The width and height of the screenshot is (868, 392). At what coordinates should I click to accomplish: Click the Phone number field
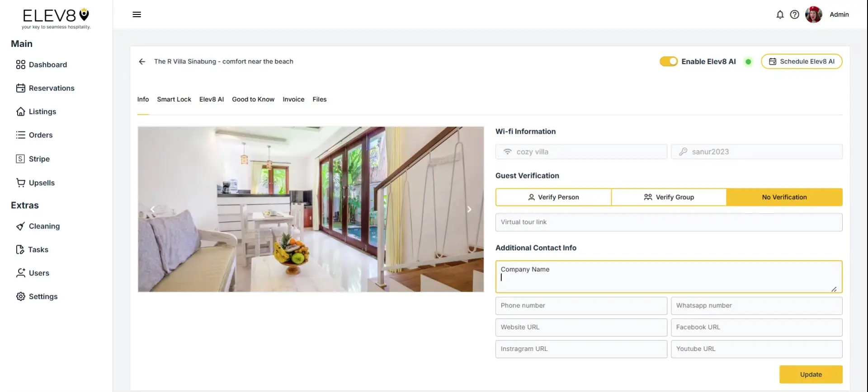(x=581, y=306)
